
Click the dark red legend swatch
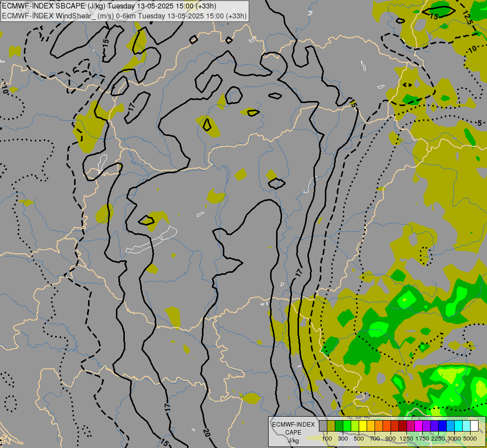(x=403, y=426)
